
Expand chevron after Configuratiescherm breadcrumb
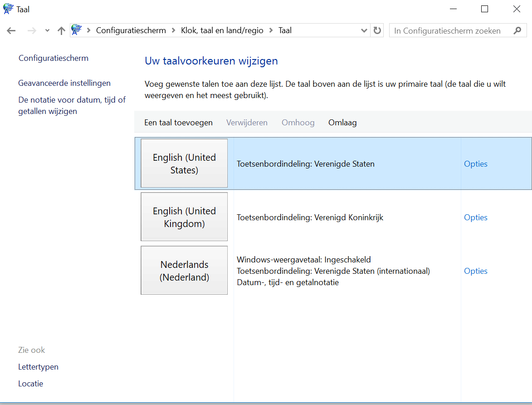coord(173,30)
